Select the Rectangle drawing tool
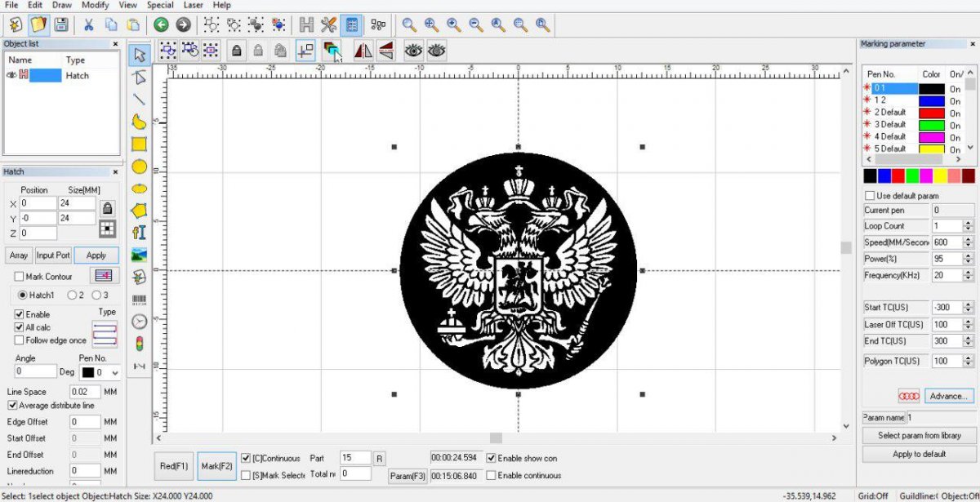This screenshot has width=980, height=502. pyautogui.click(x=139, y=144)
